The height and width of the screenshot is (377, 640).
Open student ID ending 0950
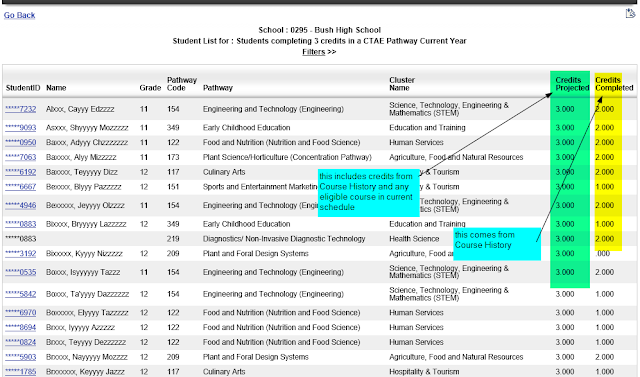[21, 142]
